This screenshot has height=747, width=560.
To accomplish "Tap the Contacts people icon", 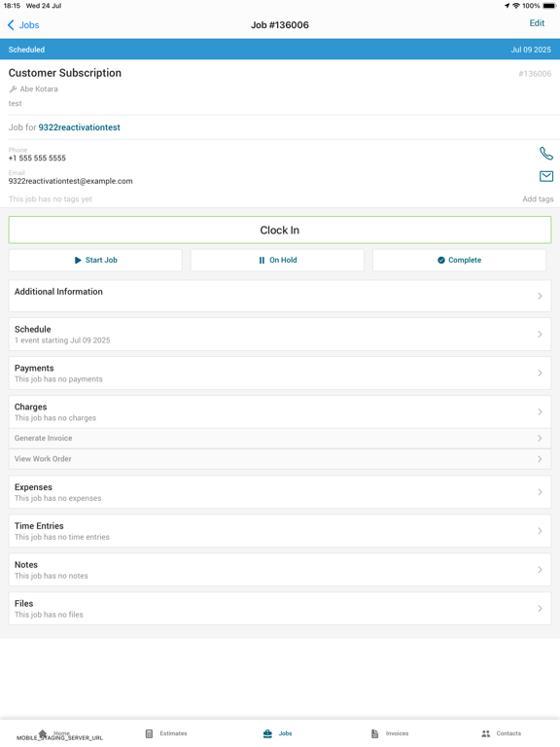I will click(x=486, y=733).
